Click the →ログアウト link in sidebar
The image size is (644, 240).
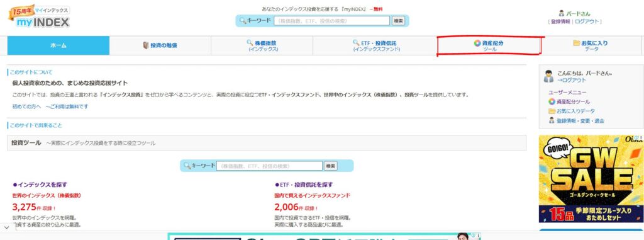[572, 80]
